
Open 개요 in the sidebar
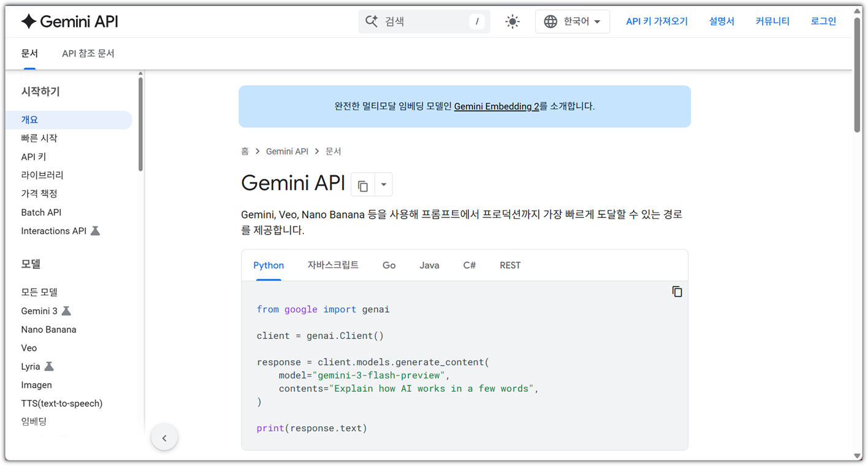click(x=69, y=120)
